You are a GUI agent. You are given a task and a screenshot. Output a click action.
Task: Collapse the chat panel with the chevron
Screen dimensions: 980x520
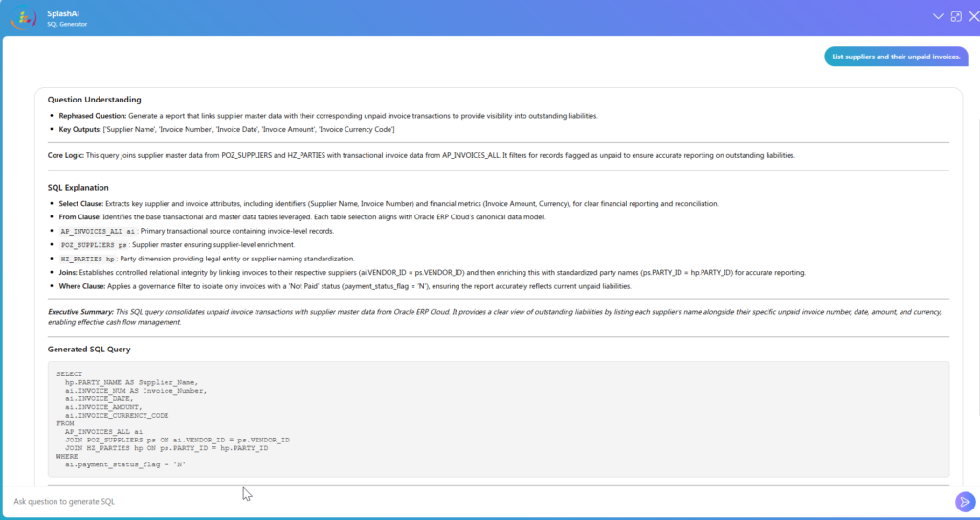pyautogui.click(x=938, y=17)
